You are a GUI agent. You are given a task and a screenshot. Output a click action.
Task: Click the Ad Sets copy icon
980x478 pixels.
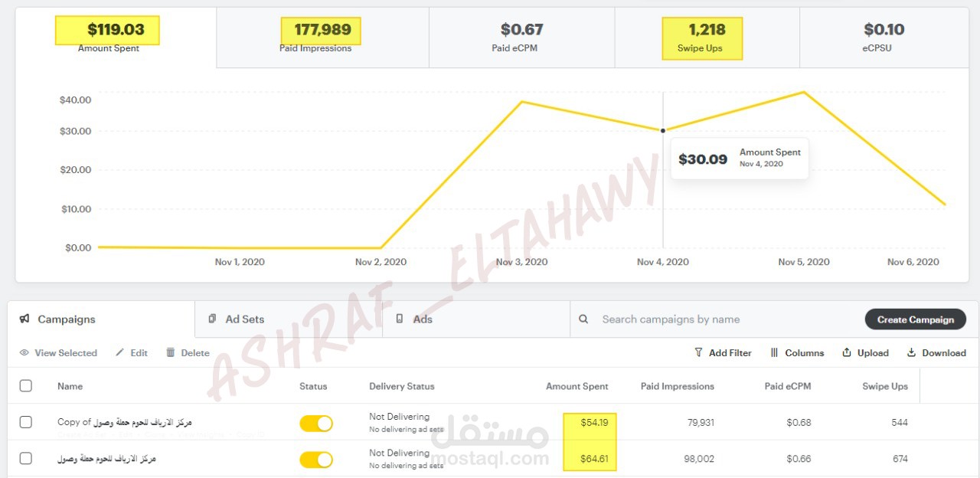212,319
